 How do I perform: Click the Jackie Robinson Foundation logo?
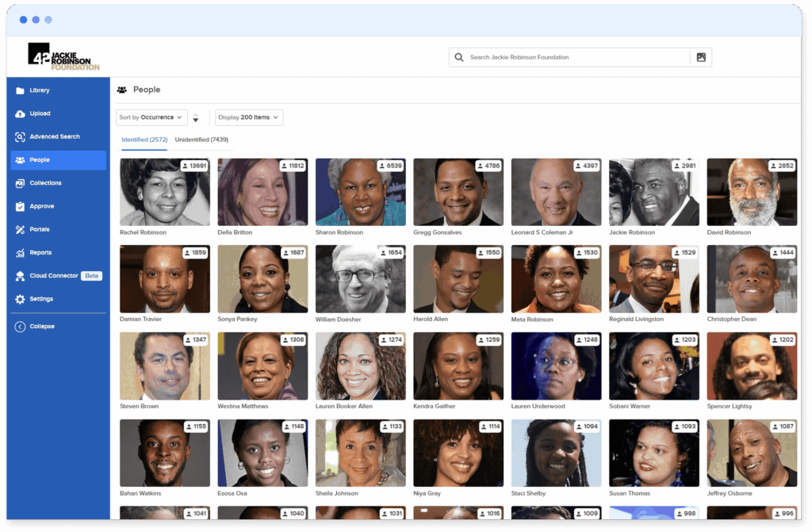point(63,56)
